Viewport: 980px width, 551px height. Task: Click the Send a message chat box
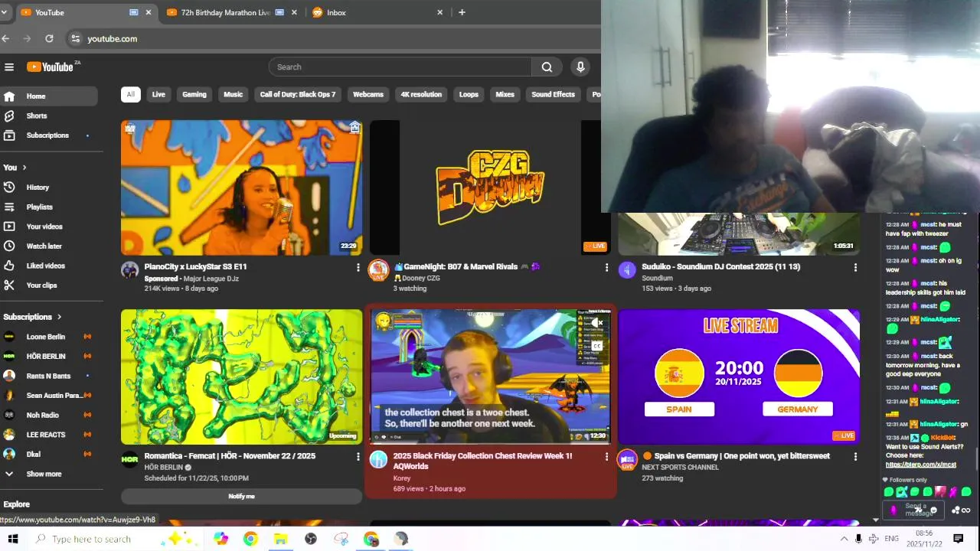[915, 510]
